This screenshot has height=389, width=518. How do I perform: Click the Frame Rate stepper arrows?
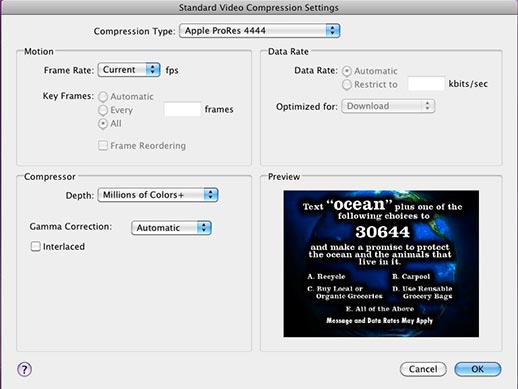153,70
